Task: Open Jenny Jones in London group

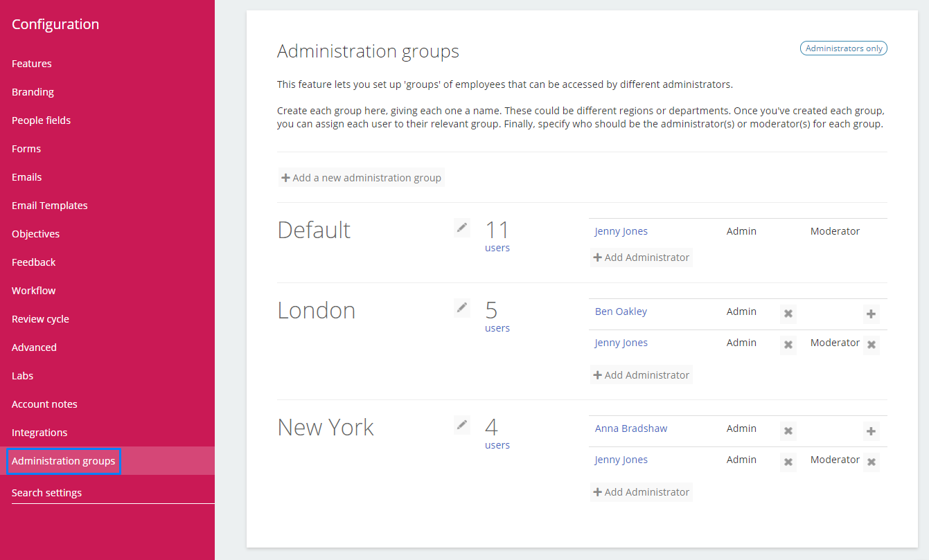Action: (x=621, y=343)
